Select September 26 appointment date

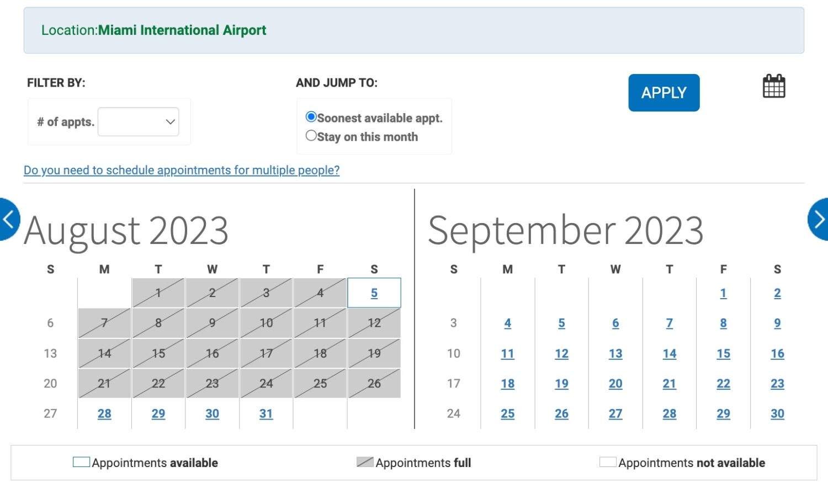[x=561, y=413]
